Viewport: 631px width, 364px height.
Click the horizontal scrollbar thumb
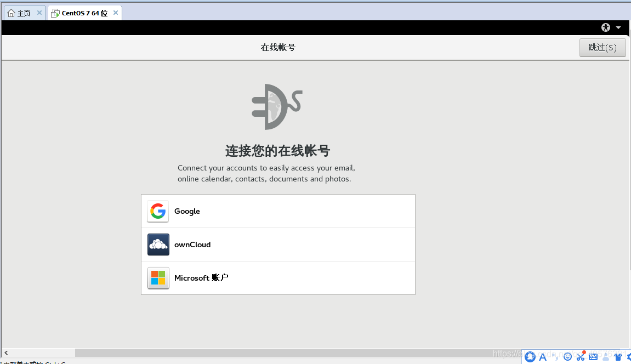pyautogui.click(x=298, y=352)
